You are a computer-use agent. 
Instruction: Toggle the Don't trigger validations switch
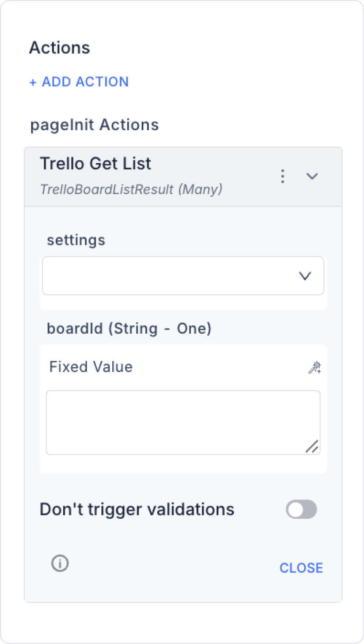pyautogui.click(x=301, y=509)
